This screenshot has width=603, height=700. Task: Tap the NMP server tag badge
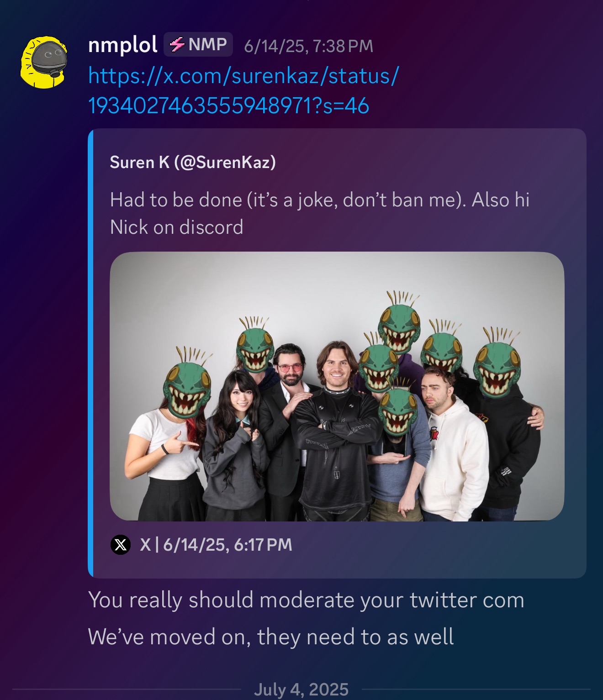[198, 44]
